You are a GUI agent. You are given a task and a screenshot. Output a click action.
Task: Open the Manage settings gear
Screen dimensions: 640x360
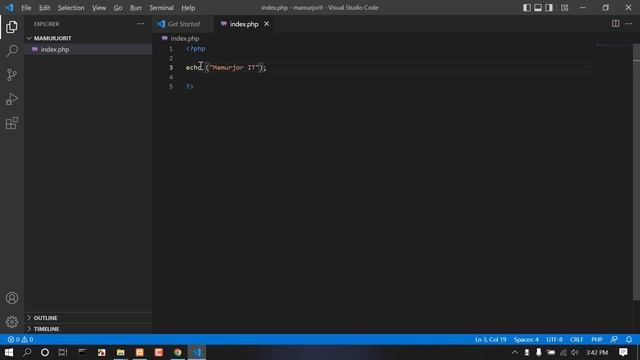12,322
